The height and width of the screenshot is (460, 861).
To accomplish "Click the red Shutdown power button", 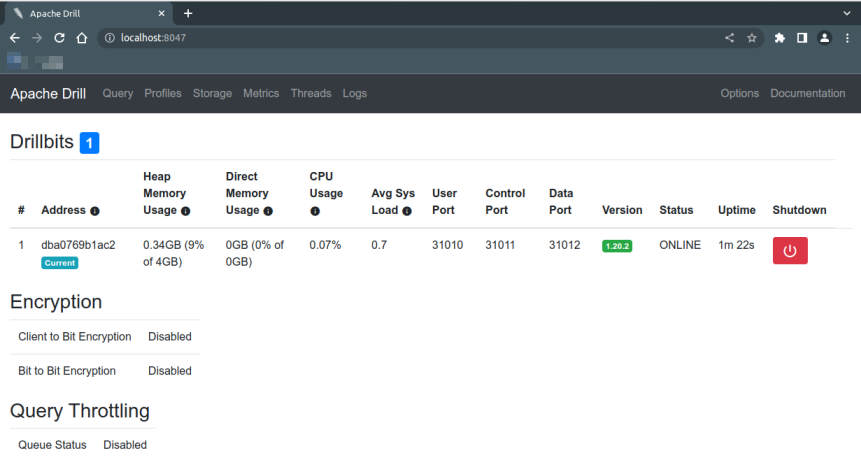I will (790, 251).
